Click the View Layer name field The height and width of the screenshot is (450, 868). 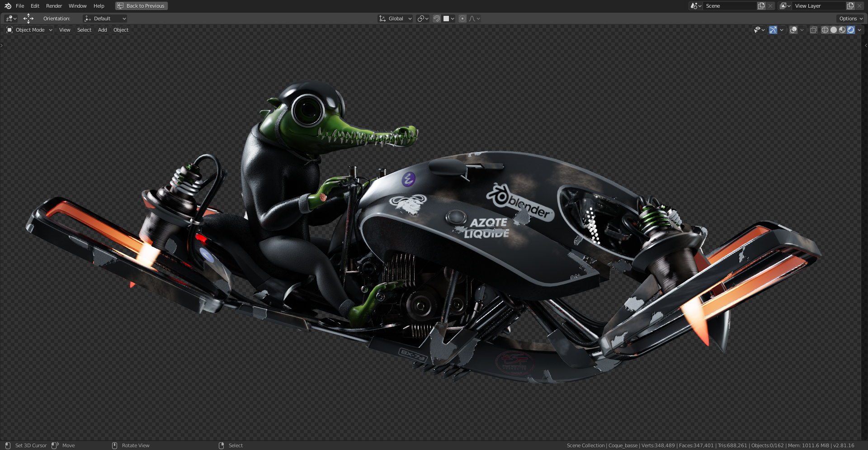click(x=819, y=6)
